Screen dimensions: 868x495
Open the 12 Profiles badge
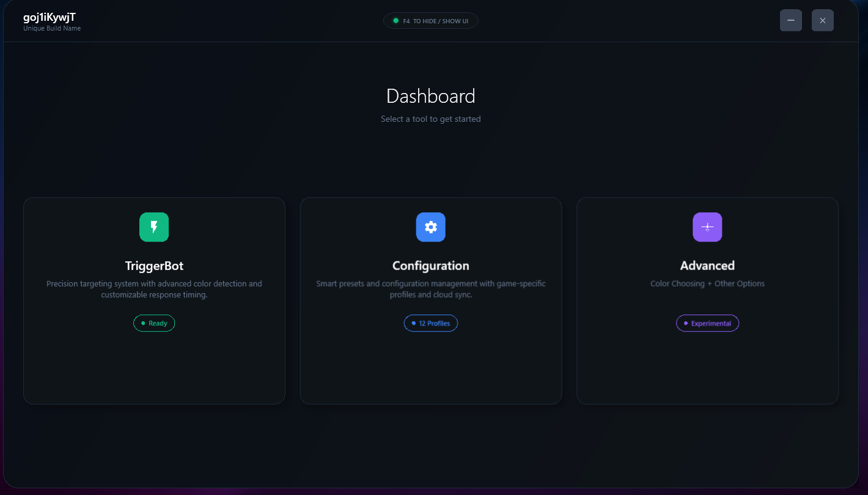coord(431,323)
